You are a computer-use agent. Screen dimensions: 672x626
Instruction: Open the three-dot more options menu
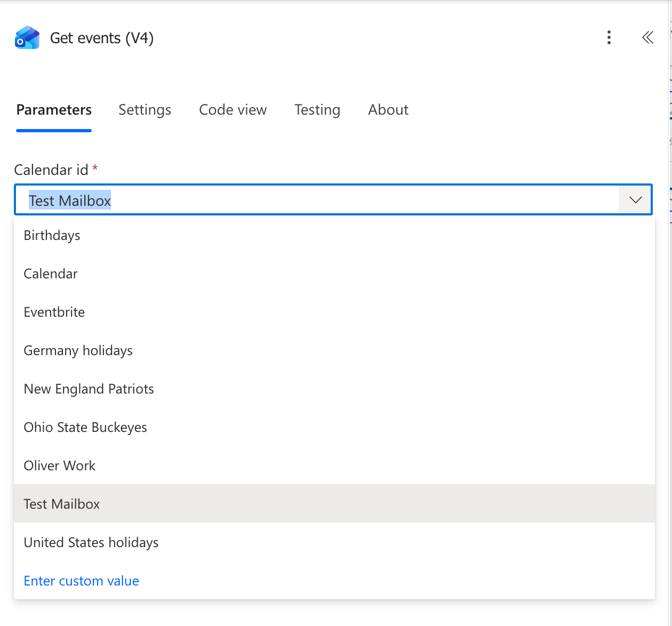click(x=609, y=37)
